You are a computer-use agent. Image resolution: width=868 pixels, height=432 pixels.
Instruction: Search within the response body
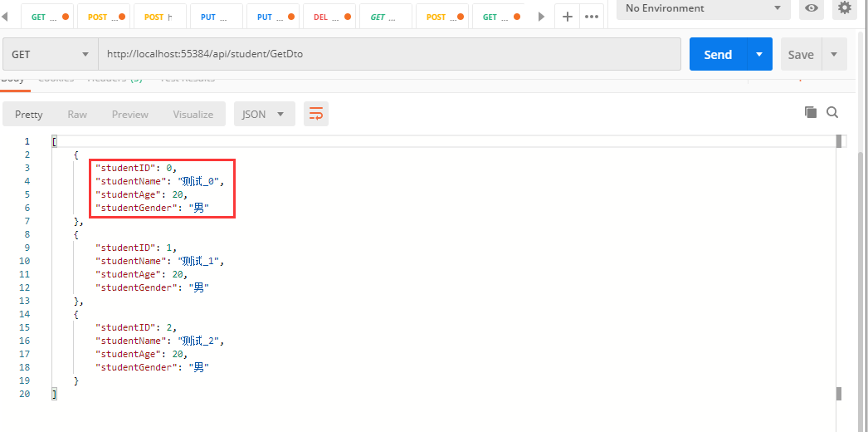tap(832, 112)
